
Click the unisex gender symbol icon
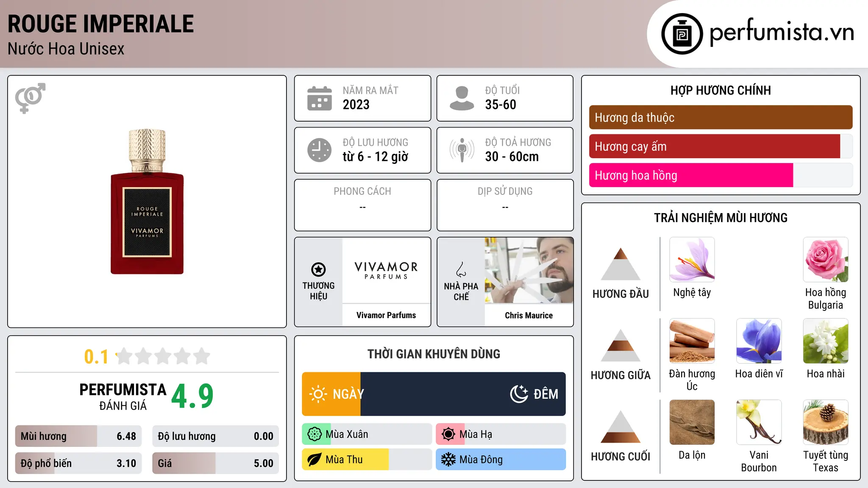pyautogui.click(x=30, y=98)
